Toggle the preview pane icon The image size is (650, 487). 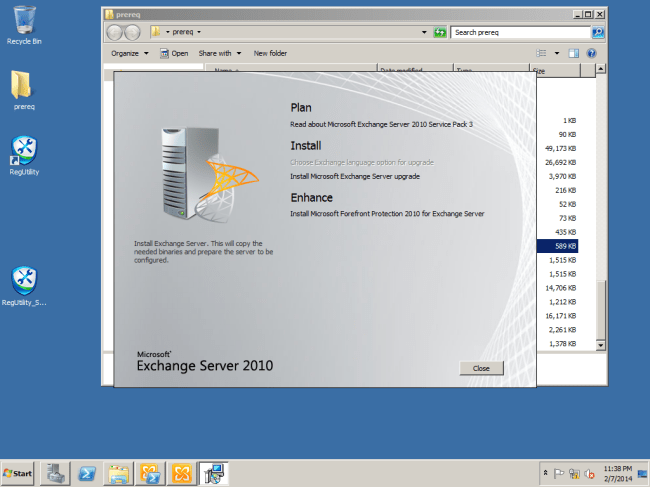[574, 53]
